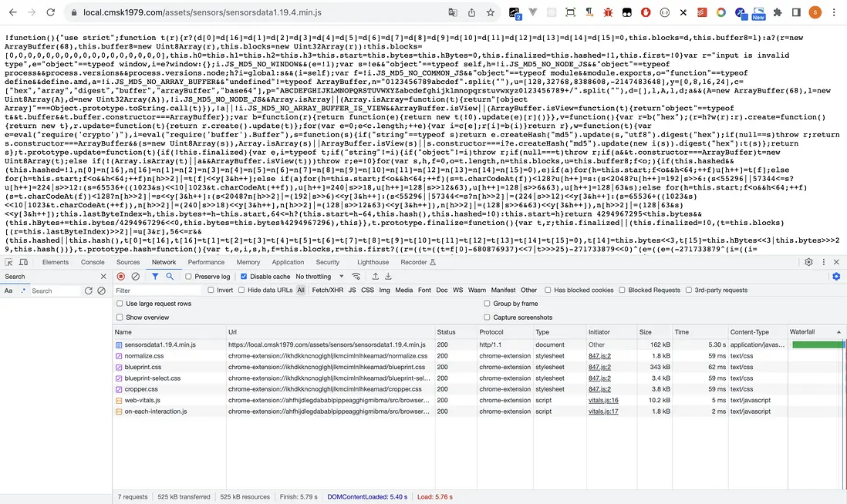The image size is (847, 504).
Task: Focus the Search sidebar input field
Action: (55, 291)
